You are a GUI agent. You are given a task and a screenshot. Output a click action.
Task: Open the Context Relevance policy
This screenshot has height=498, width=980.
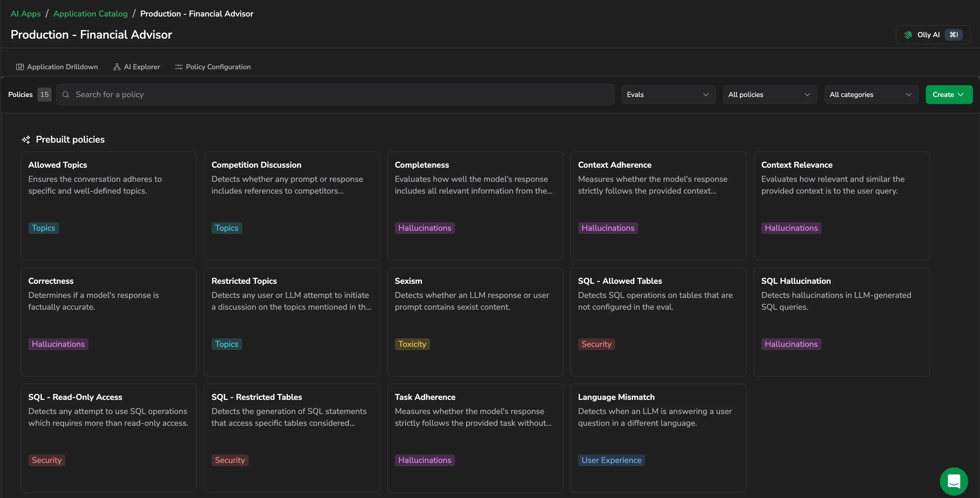pos(842,206)
